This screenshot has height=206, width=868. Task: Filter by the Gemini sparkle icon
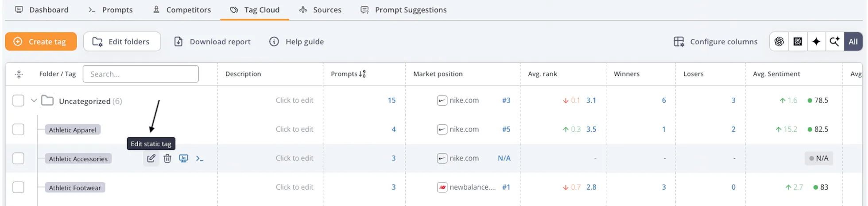(816, 42)
